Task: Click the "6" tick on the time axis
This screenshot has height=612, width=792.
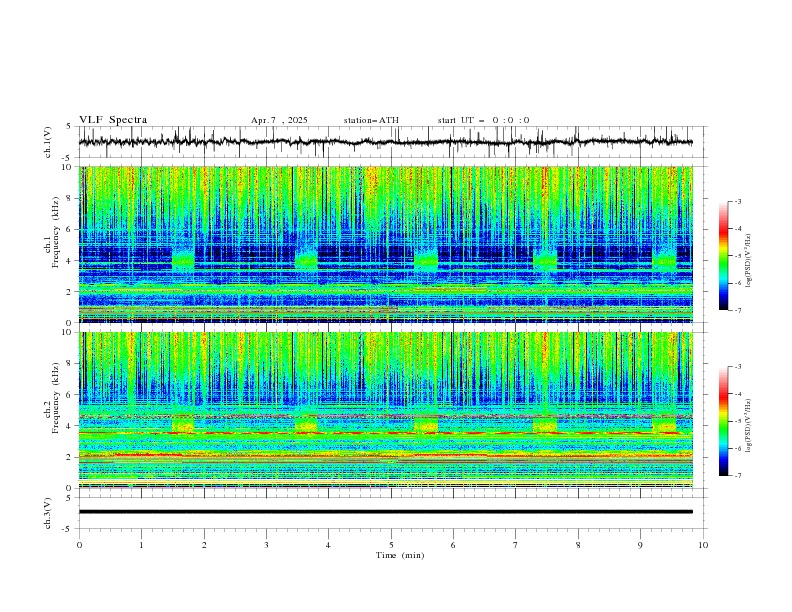Action: click(454, 545)
